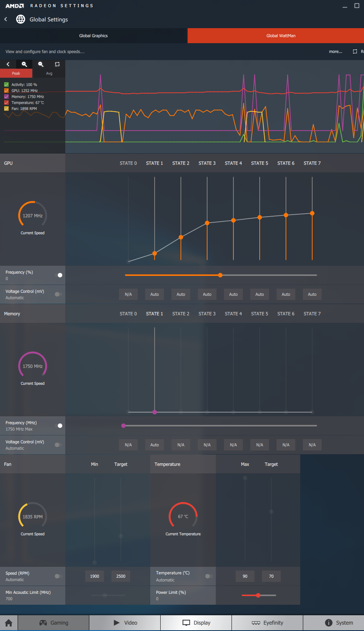This screenshot has width=364, height=631.
Task: Select the Avg graph tab
Action: coord(49,73)
